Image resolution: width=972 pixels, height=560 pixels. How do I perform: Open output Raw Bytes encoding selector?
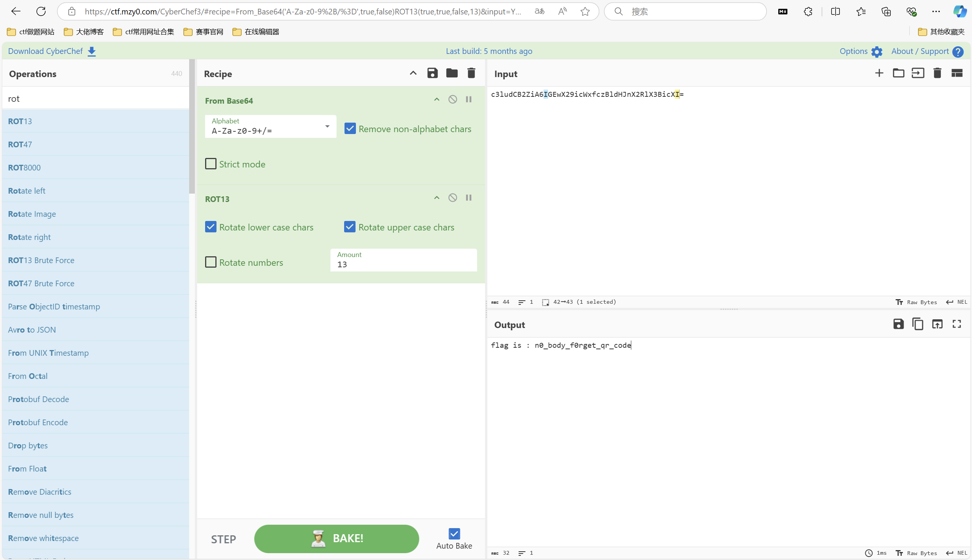pyautogui.click(x=916, y=553)
